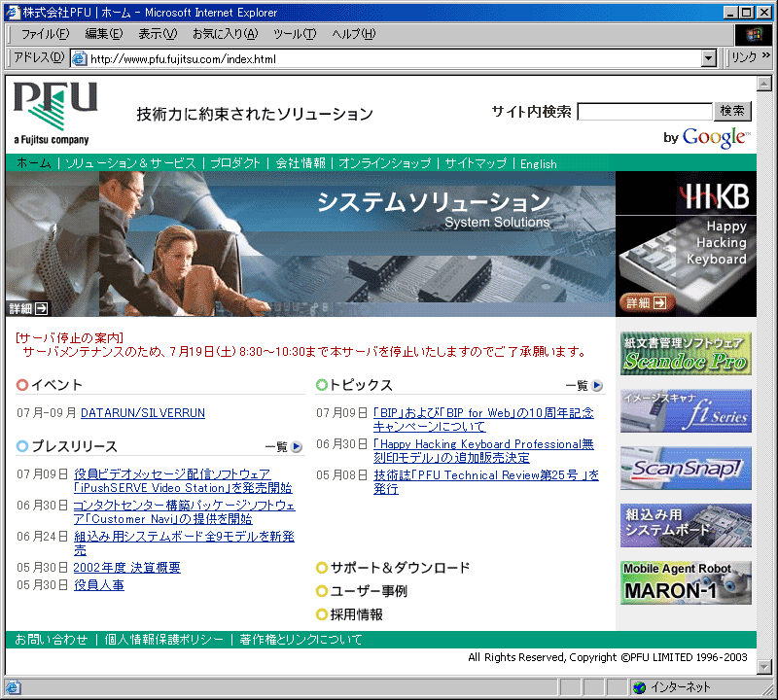778x700 pixels.
Task: Open the ツール menu
Action: [x=295, y=34]
